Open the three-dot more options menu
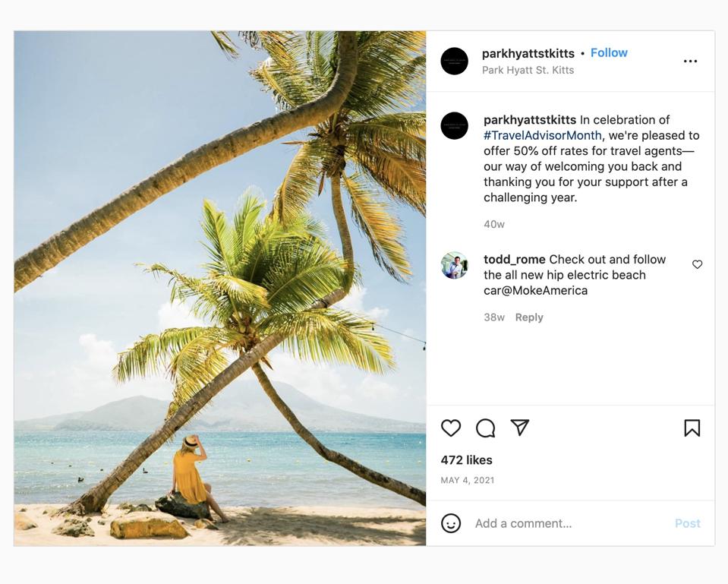The image size is (728, 584). 690,62
